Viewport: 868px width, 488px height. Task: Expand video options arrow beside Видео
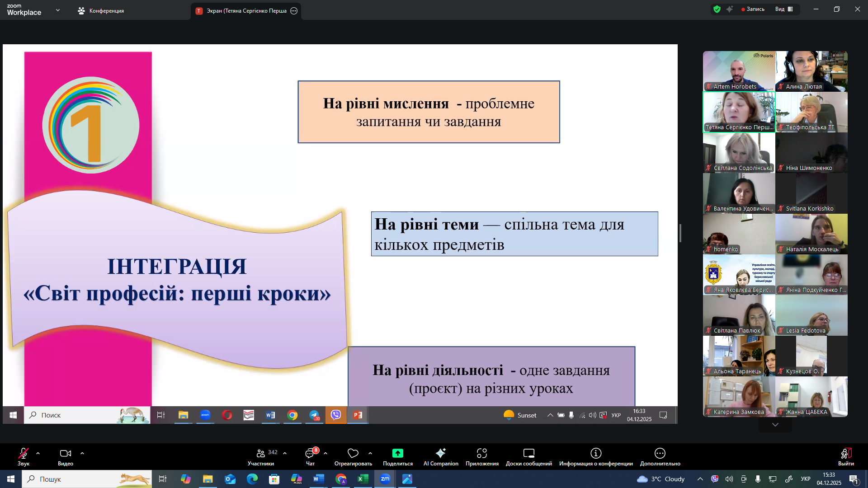[82, 453]
